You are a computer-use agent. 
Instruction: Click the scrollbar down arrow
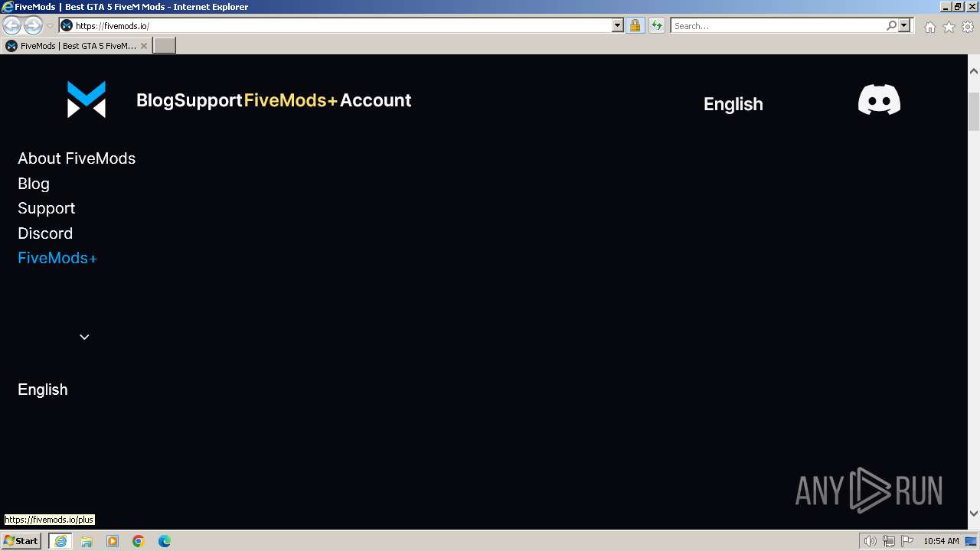coord(974,514)
